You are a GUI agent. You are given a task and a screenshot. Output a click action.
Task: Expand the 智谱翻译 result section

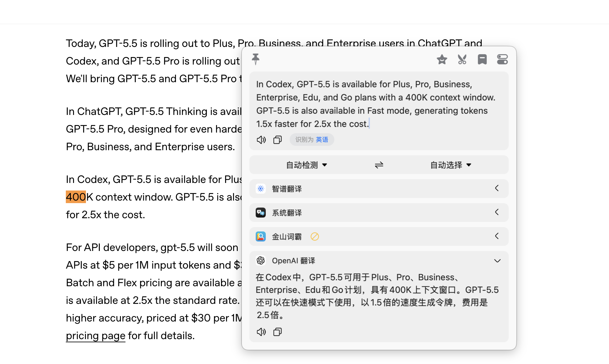379,189
